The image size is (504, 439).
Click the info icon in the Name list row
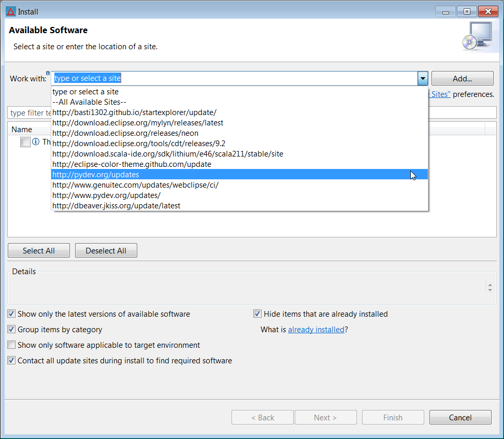[36, 141]
